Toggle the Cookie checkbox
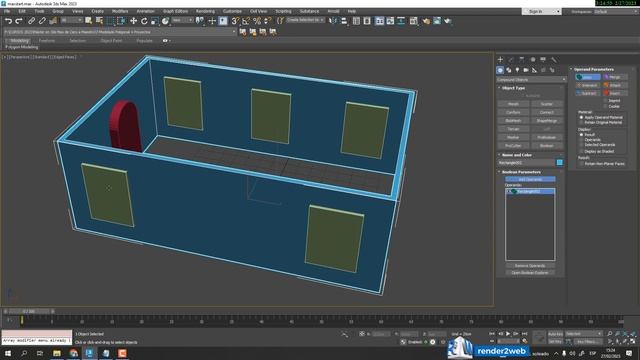The width and height of the screenshot is (640, 360). pos(605,106)
